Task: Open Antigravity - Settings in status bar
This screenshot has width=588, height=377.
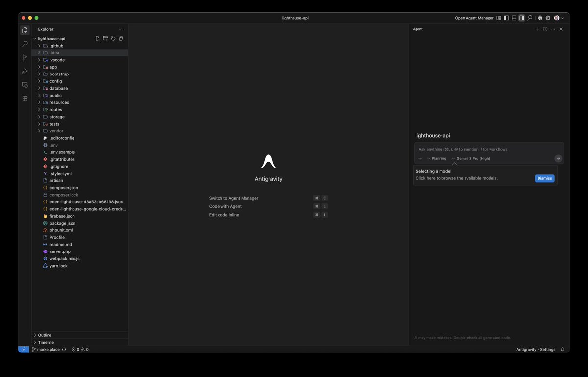Action: 536,349
